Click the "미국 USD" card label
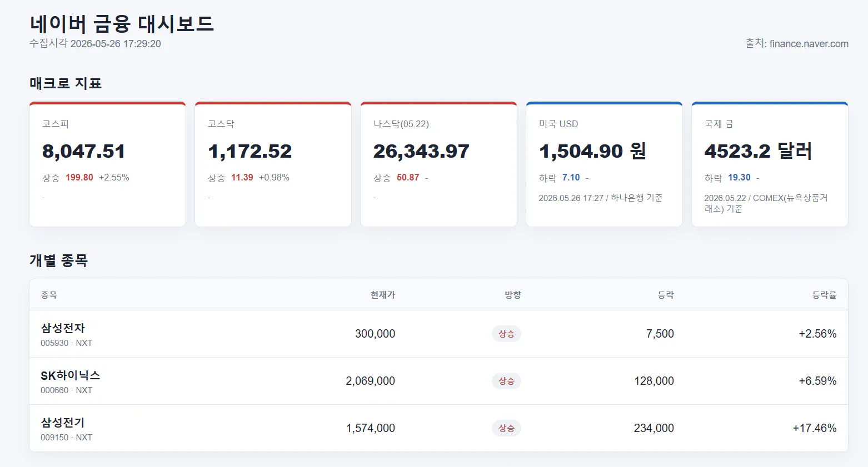868x467 pixels. pyautogui.click(x=558, y=124)
